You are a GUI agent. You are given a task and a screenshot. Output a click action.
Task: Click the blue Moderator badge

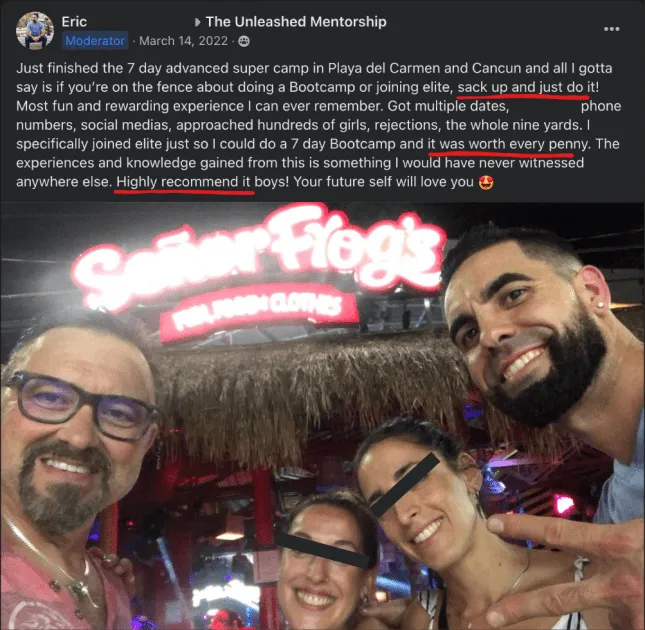[x=95, y=41]
